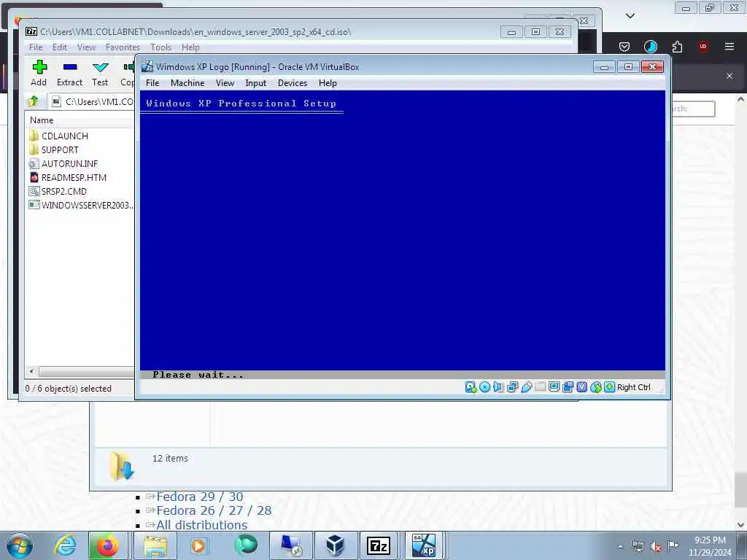Click the 7-Zip Add toolbar button
The height and width of the screenshot is (560, 747).
pyautogui.click(x=39, y=74)
